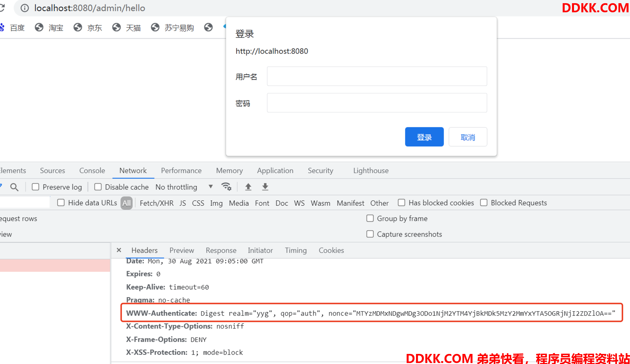The width and height of the screenshot is (630, 364).
Task: Click the 用户名 username input field
Action: [x=377, y=76]
